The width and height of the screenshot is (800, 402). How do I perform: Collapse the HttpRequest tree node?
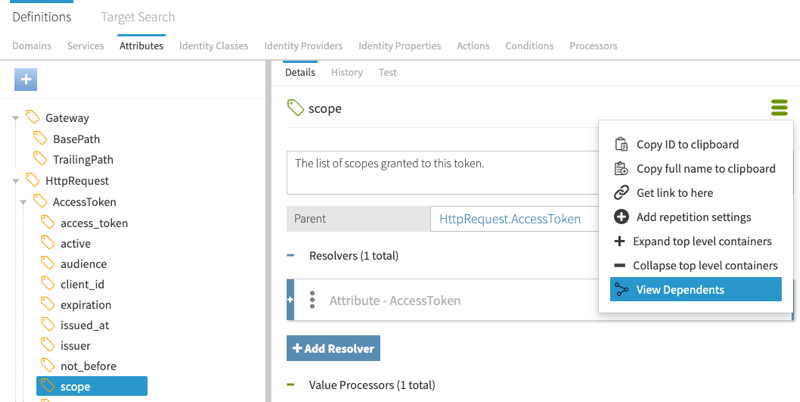coord(16,181)
